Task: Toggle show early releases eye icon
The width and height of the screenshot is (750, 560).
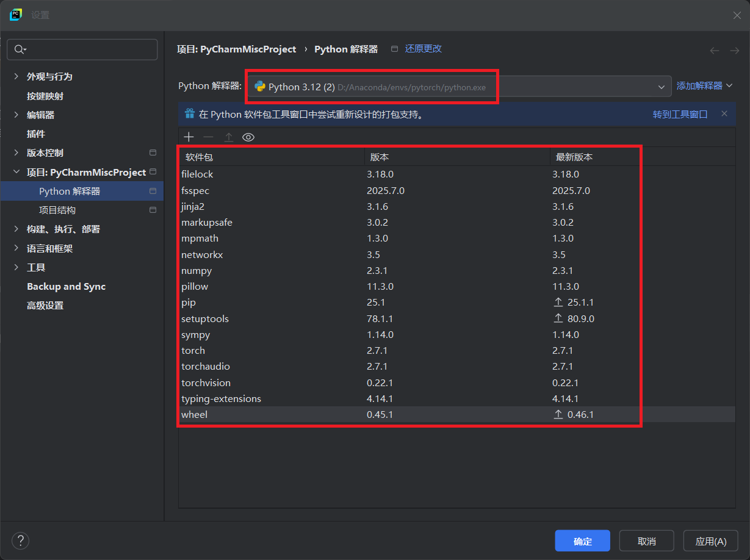Action: (248, 137)
